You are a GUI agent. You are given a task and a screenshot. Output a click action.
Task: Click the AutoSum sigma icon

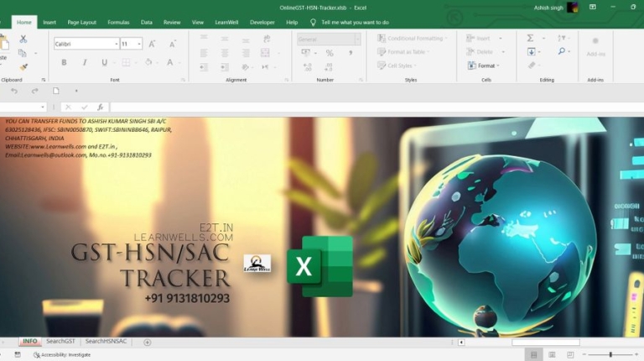pyautogui.click(x=530, y=39)
